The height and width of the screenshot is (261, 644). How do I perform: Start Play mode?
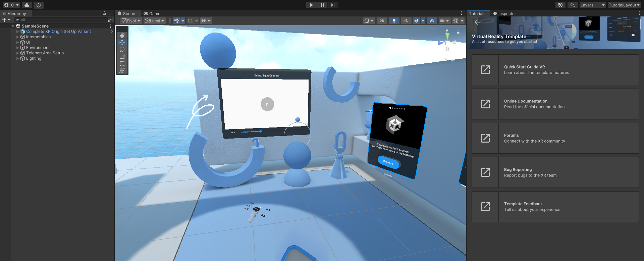tap(312, 5)
